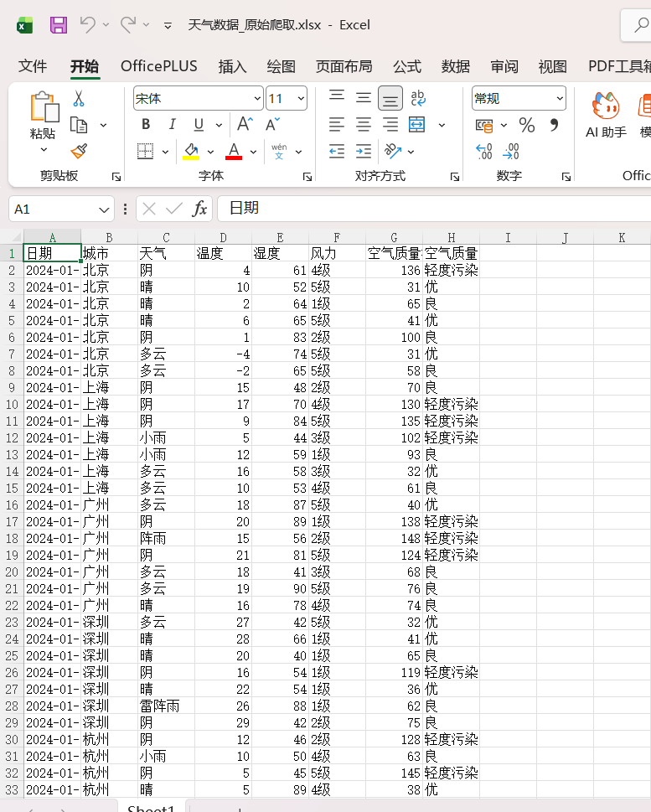Middle-align the cell content
651x812 pixels.
364,97
